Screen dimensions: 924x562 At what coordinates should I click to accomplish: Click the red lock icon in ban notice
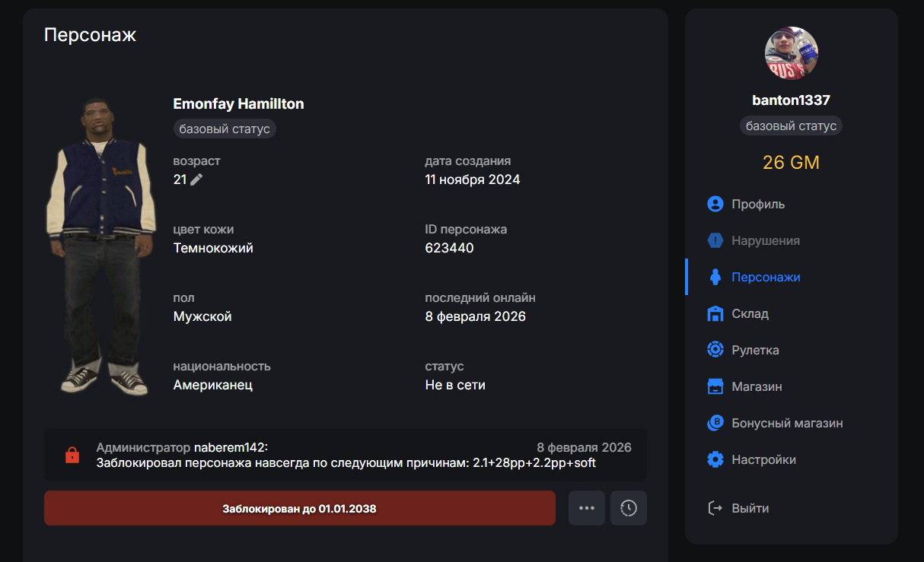[72, 455]
